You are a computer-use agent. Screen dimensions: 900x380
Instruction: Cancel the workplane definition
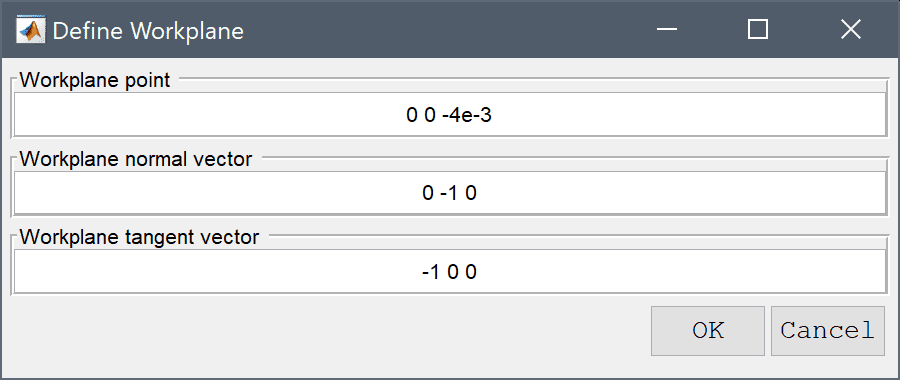point(827,331)
